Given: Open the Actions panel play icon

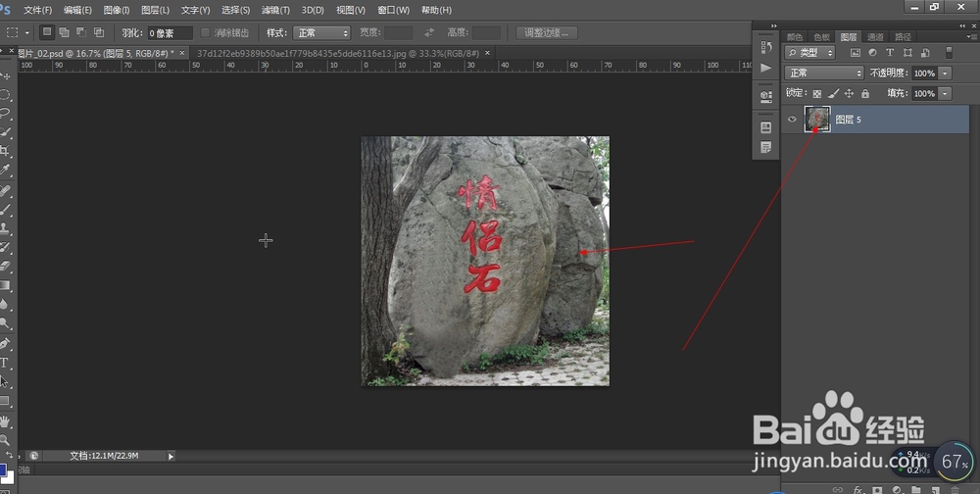Looking at the screenshot, I should pyautogui.click(x=766, y=67).
